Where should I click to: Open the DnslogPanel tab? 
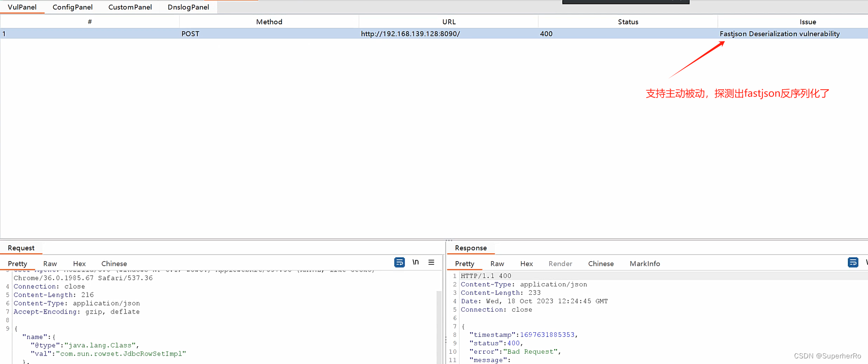pos(188,7)
